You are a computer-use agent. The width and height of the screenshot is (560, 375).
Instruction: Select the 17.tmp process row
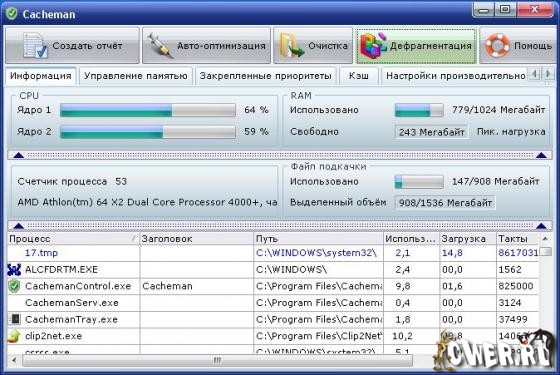point(273,253)
